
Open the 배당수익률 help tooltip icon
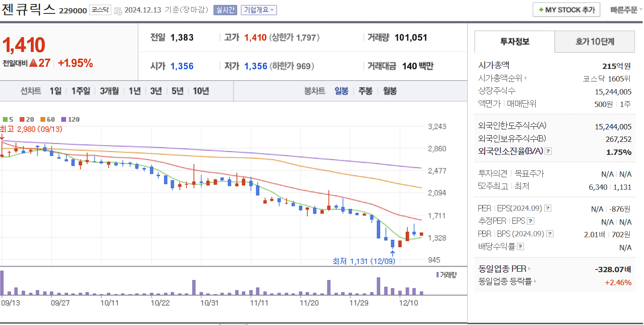pyautogui.click(x=520, y=246)
